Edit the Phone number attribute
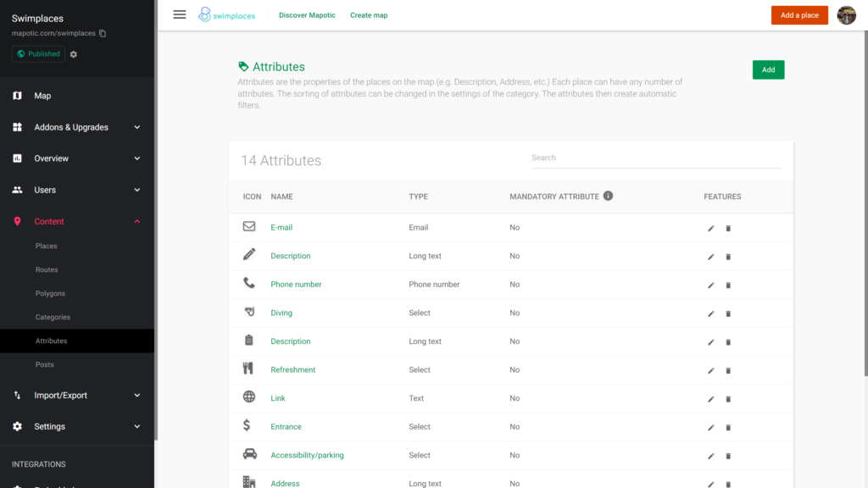Image resolution: width=868 pixels, height=488 pixels. pyautogui.click(x=711, y=285)
